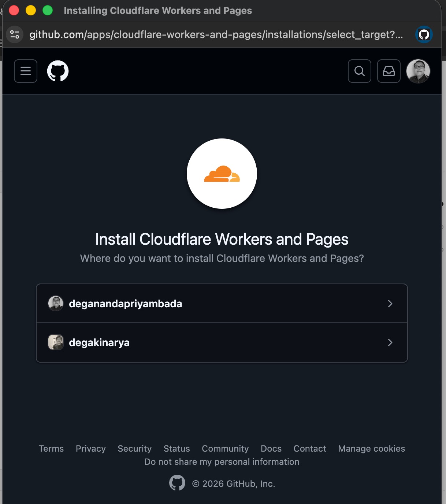The width and height of the screenshot is (446, 504).
Task: Open the Status footer link
Action: tap(177, 449)
